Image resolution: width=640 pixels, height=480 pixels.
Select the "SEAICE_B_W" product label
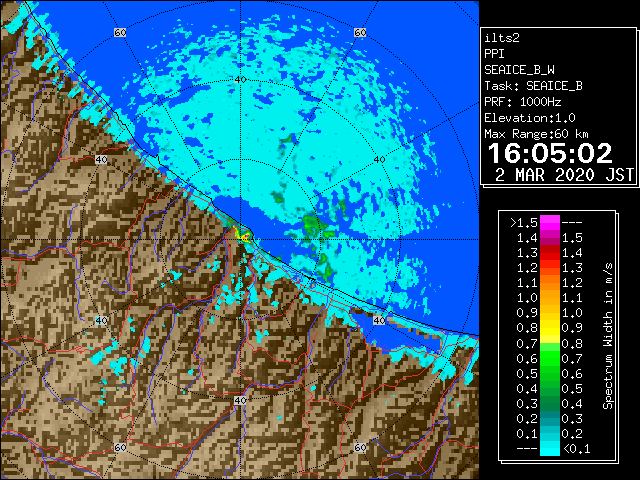(519, 70)
